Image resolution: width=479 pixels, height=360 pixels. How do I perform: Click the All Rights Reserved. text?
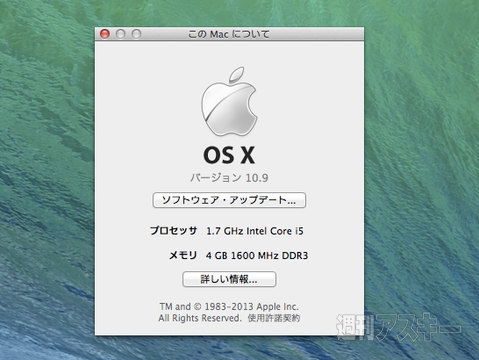click(200, 318)
